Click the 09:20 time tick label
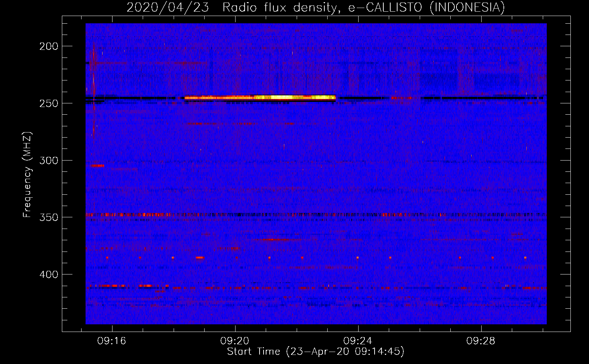This screenshot has height=364, width=589. pyautogui.click(x=235, y=341)
